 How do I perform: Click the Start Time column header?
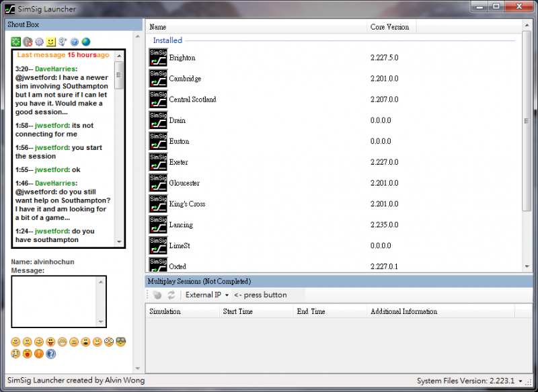click(x=256, y=311)
